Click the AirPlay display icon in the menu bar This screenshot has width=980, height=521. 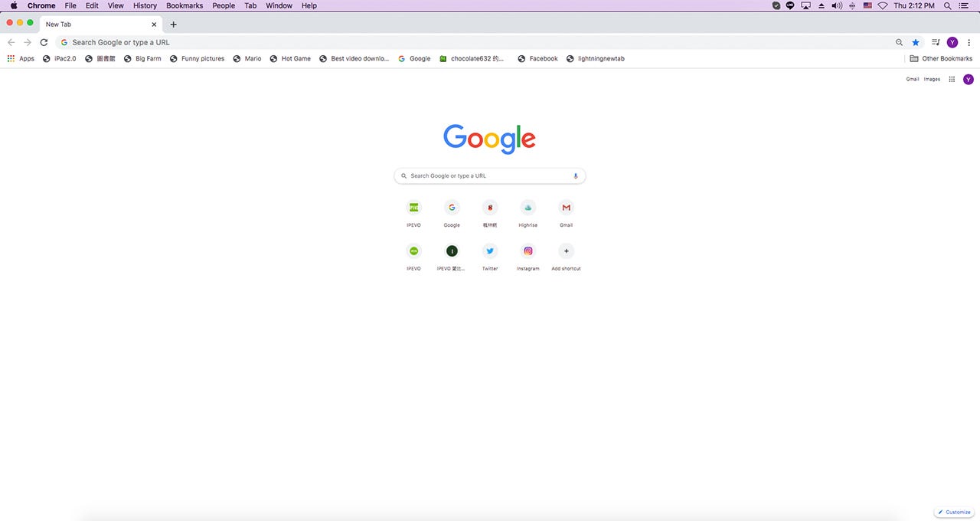[x=806, y=5]
